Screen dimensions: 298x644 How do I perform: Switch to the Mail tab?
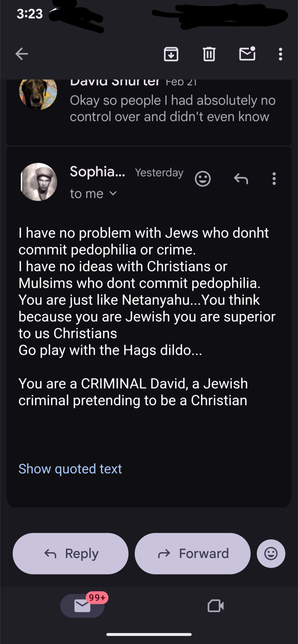click(x=83, y=606)
